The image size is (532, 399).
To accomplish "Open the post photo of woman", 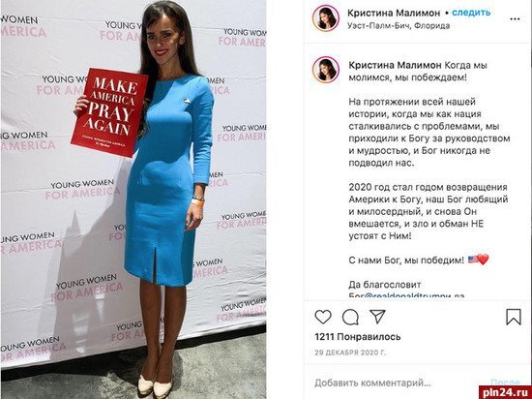I will tap(133, 199).
